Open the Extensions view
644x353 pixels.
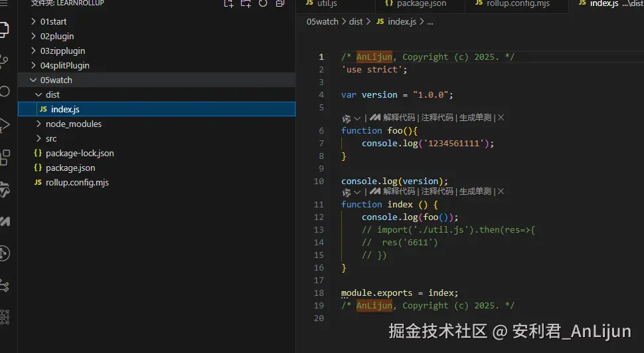(5, 157)
